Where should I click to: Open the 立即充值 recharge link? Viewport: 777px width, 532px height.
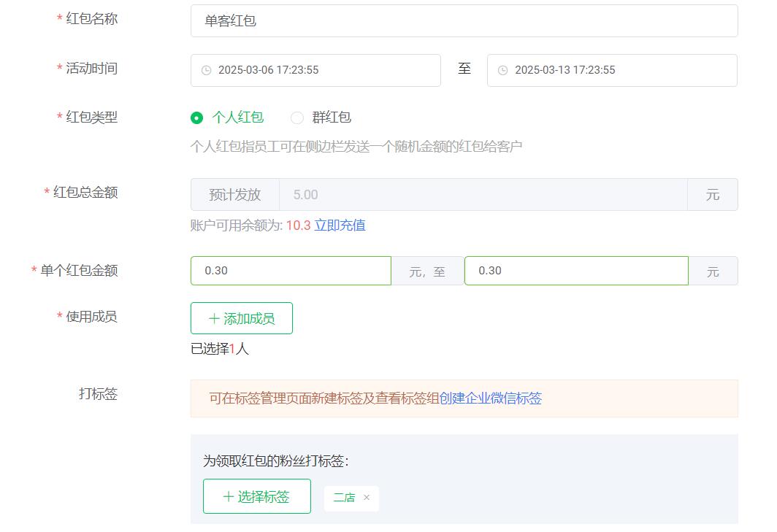tap(340, 225)
